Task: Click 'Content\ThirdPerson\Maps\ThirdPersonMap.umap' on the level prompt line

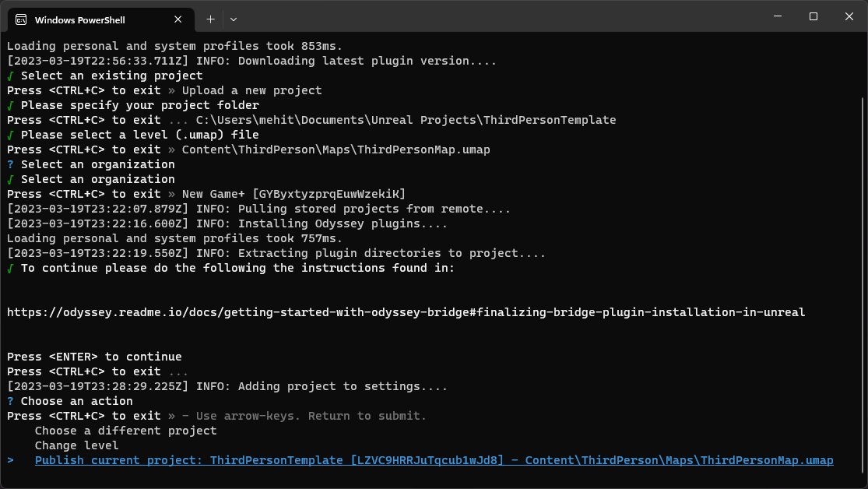Action: click(336, 150)
